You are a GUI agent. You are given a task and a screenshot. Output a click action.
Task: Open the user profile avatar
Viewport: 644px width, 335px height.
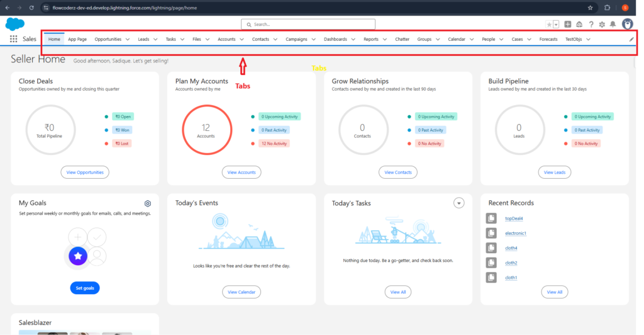[627, 24]
